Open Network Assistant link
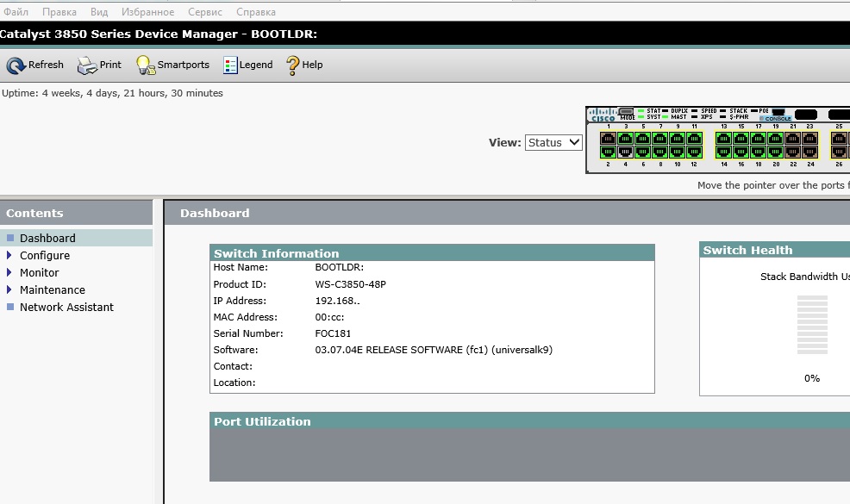850x504 pixels. pos(66,308)
